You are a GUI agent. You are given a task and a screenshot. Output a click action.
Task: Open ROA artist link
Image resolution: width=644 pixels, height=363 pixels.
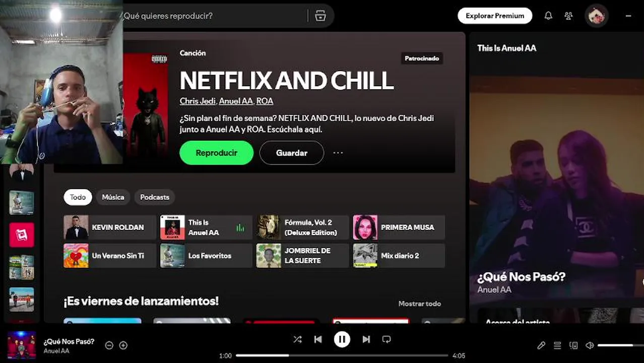coord(265,101)
